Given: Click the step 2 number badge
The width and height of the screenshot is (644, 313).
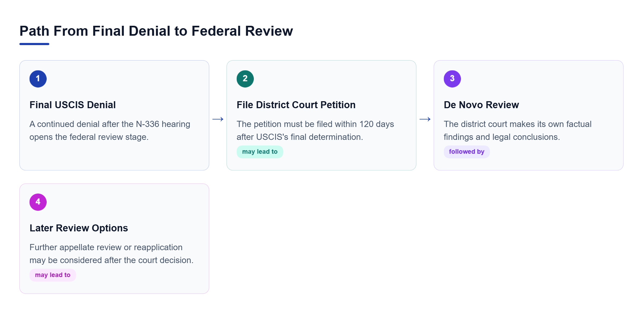Looking at the screenshot, I should [245, 79].
